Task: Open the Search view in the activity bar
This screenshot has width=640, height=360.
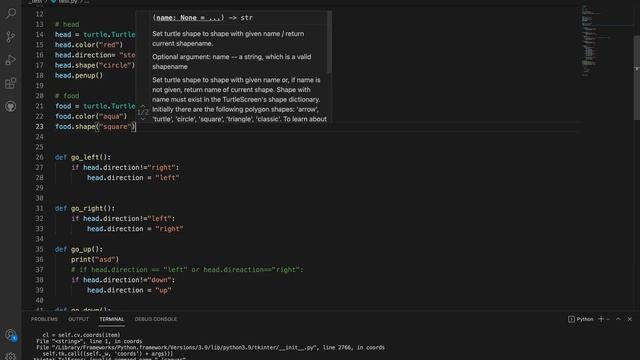Action: (x=11, y=13)
